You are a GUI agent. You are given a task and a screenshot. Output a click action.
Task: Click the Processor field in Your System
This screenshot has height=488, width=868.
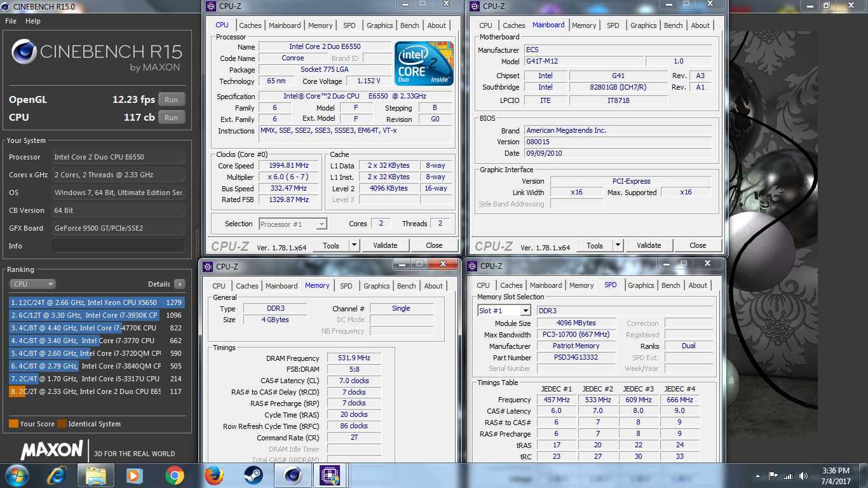pos(118,157)
